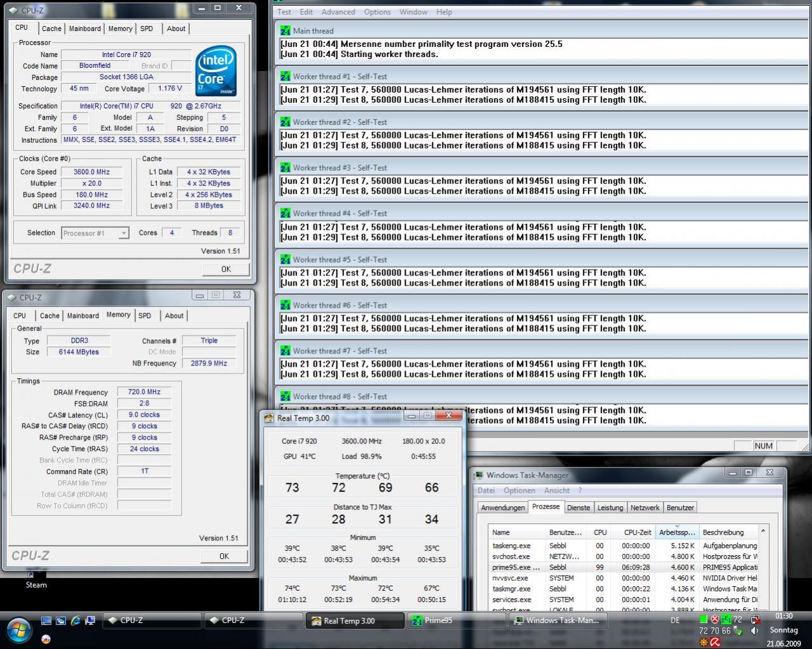Click the Prime95 icon of Worker thread #6
Image resolution: width=812 pixels, height=649 pixels.
pos(285,305)
